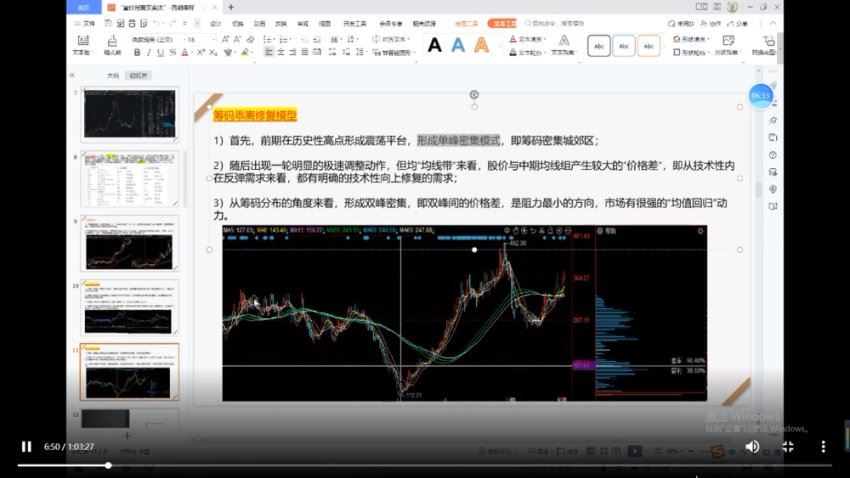This screenshot has width=850, height=478.
Task: Apply blue-outlined Abc shape style
Action: [624, 46]
